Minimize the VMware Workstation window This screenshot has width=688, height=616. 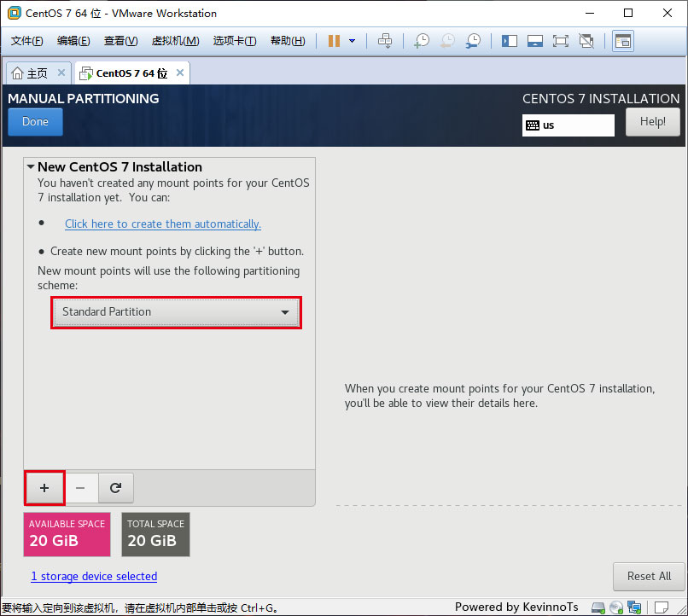[x=590, y=13]
